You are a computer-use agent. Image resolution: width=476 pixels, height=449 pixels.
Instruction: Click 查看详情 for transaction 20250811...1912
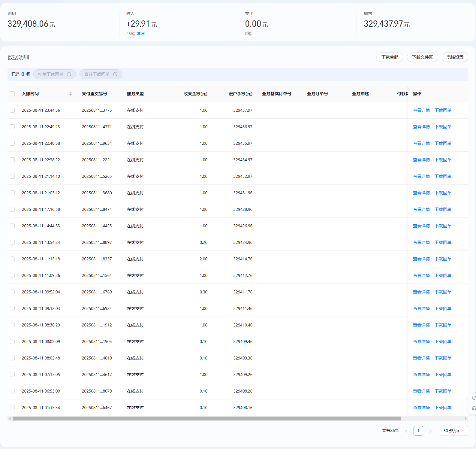point(421,325)
